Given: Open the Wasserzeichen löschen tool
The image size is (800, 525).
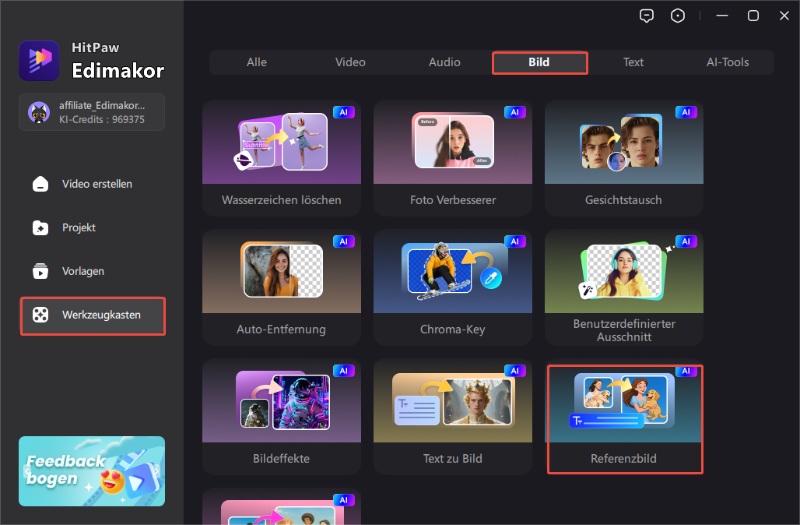Looking at the screenshot, I should [x=281, y=158].
